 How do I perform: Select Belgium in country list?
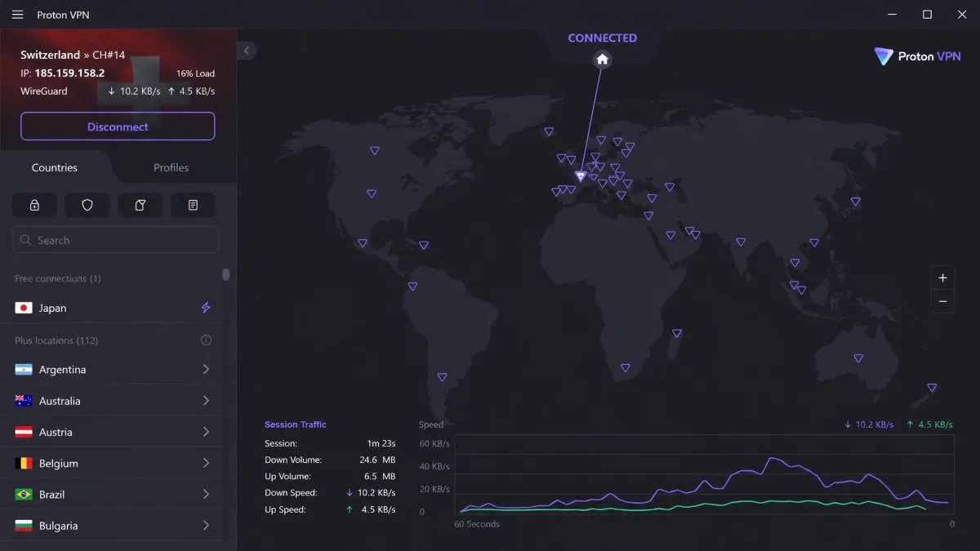click(112, 463)
